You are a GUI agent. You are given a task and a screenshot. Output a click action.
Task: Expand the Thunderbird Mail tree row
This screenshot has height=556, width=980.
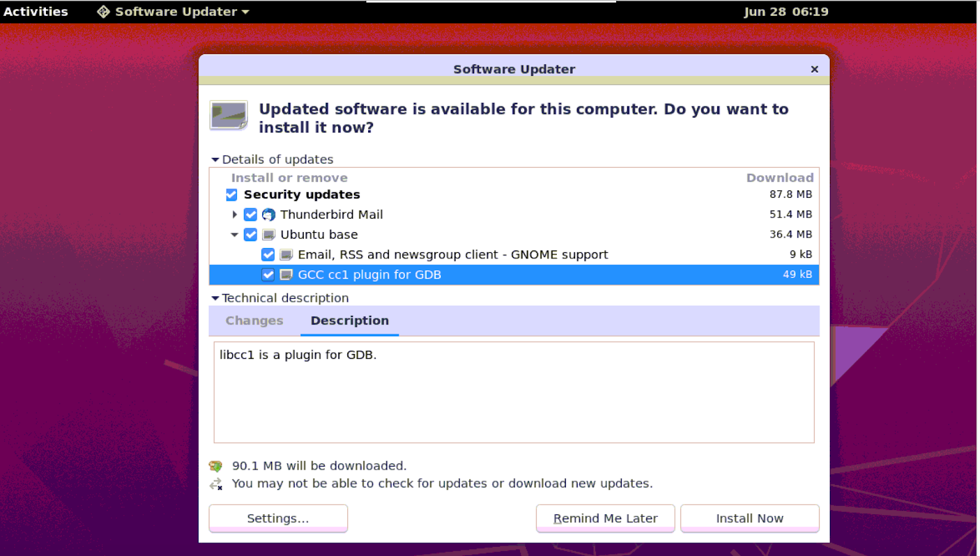pyautogui.click(x=235, y=215)
